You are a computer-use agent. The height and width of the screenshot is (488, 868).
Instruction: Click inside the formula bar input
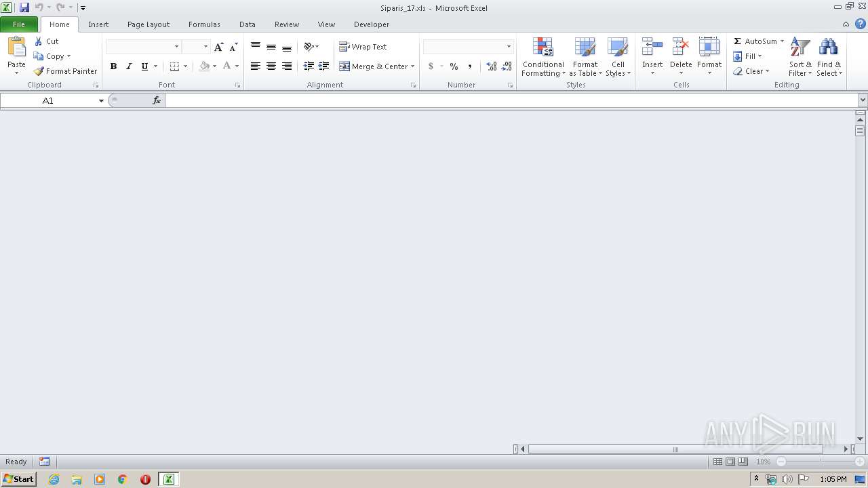coord(511,100)
